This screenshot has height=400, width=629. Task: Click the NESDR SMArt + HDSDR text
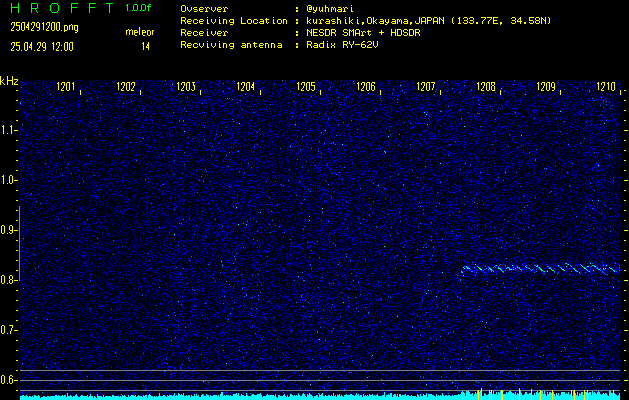pyautogui.click(x=363, y=33)
